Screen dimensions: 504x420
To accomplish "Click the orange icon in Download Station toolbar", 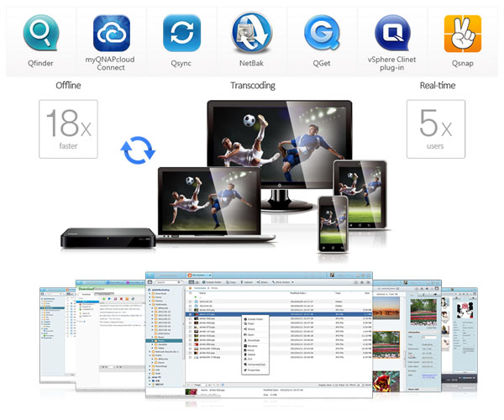I will click(x=127, y=299).
